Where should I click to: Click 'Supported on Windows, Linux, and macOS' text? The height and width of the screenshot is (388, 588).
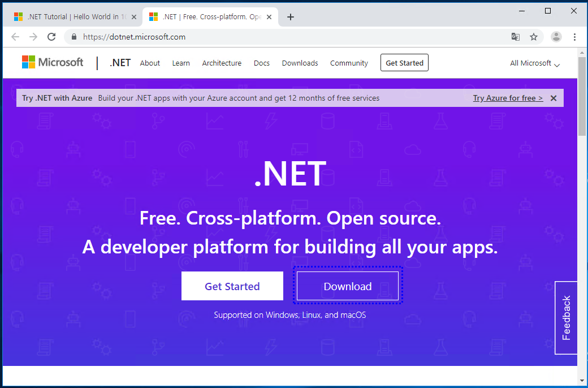[290, 315]
